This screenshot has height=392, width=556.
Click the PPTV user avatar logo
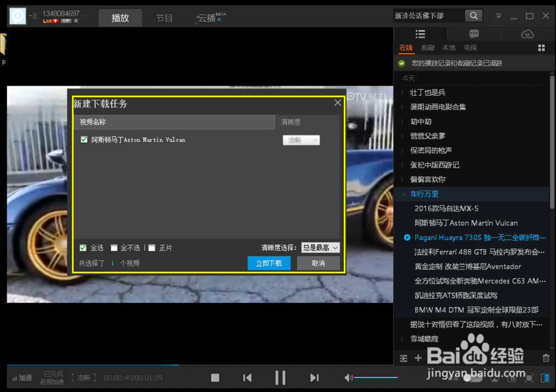pos(17,16)
